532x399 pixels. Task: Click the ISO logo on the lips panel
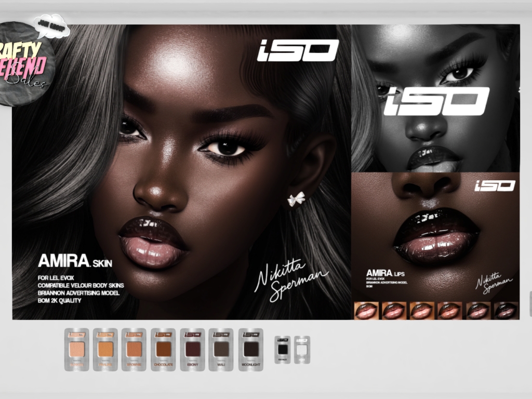495,185
